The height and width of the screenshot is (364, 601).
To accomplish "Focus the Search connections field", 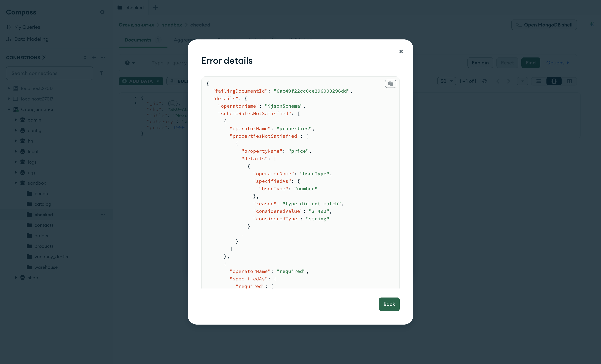I will tap(50, 73).
